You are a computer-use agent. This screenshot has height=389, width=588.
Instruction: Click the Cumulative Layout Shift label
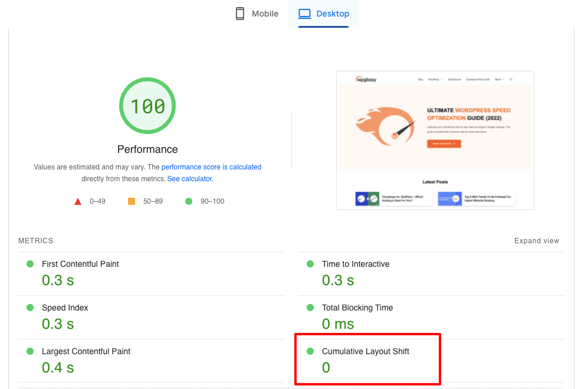point(365,351)
